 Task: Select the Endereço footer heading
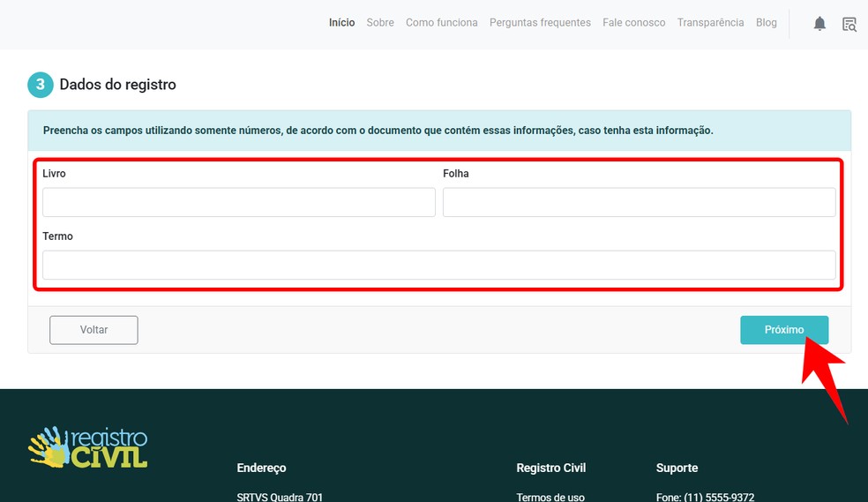point(261,468)
